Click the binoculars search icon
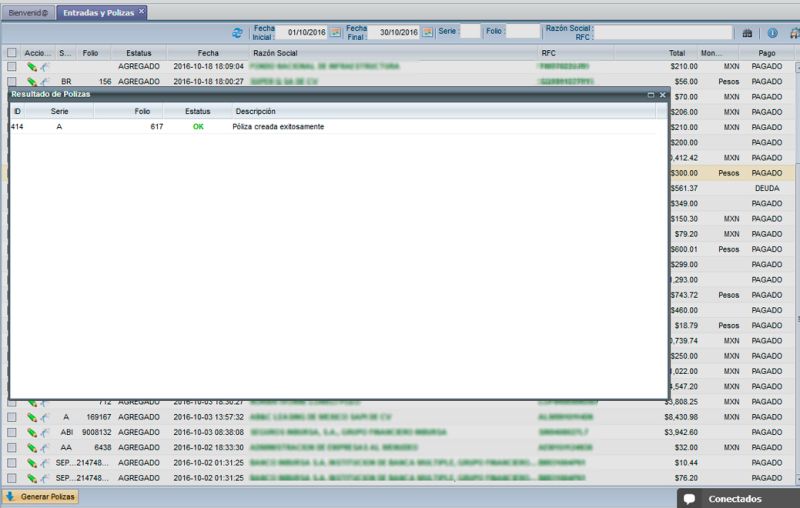 click(747, 33)
